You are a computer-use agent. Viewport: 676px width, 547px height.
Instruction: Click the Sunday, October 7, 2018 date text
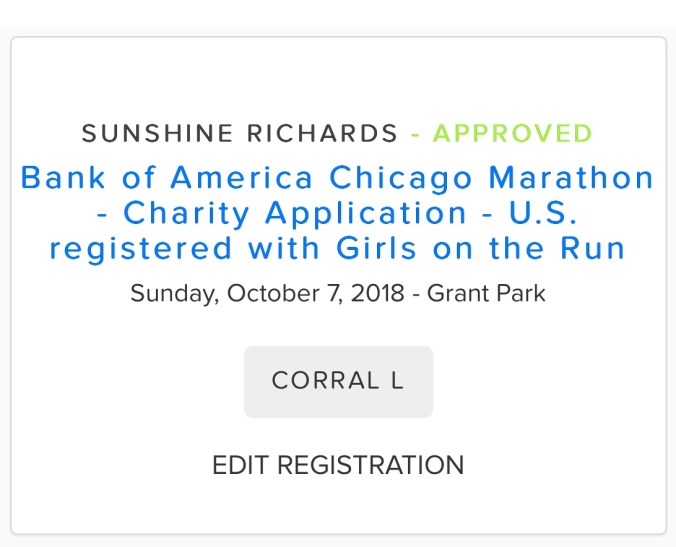[x=267, y=294]
